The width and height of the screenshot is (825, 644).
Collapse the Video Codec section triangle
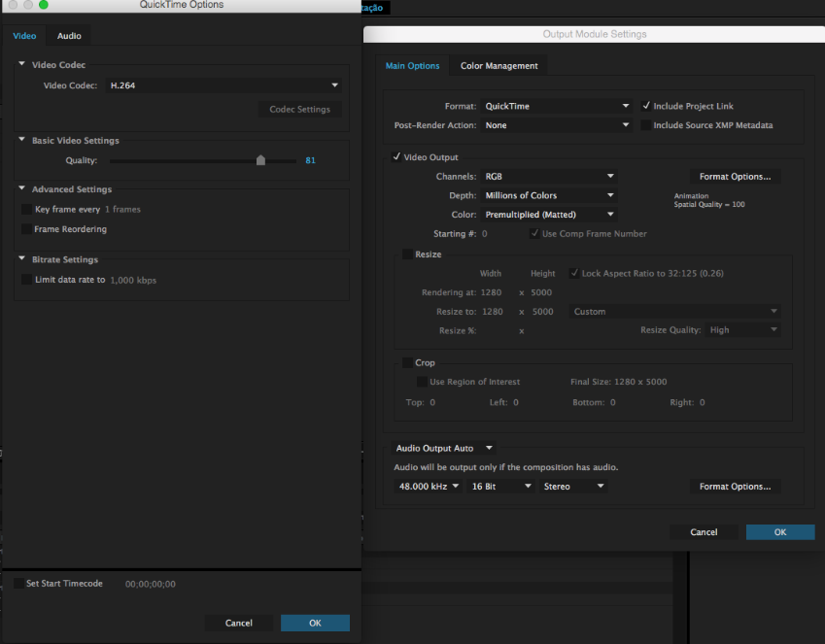pos(21,64)
